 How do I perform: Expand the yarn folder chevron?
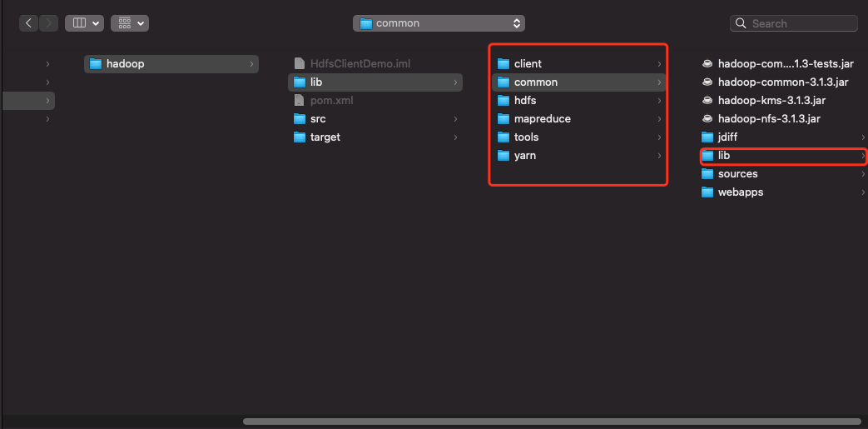pos(659,155)
